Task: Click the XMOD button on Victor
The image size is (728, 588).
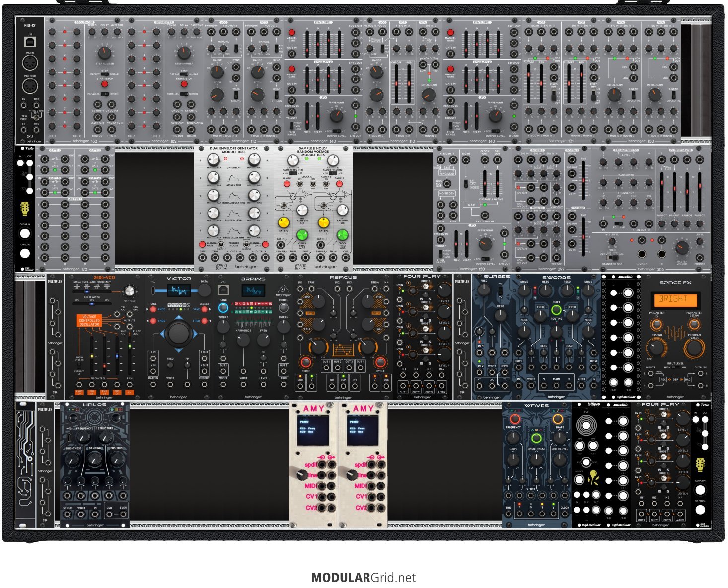Action: click(153, 309)
